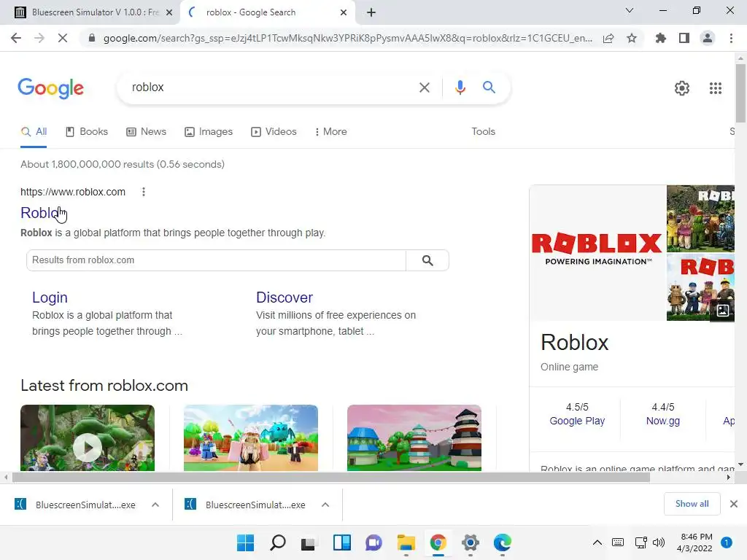Open the Roblox main result link
The image size is (747, 560).
(39, 213)
